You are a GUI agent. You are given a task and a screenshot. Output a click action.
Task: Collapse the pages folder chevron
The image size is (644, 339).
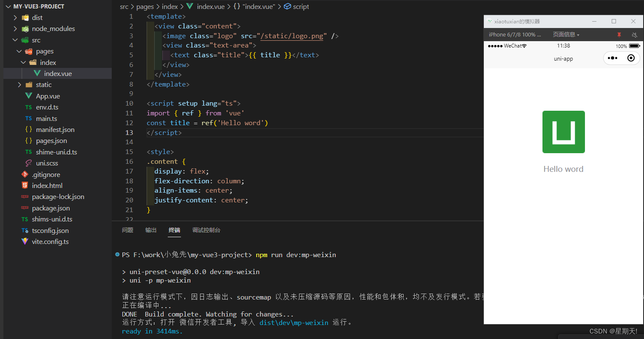(x=19, y=51)
